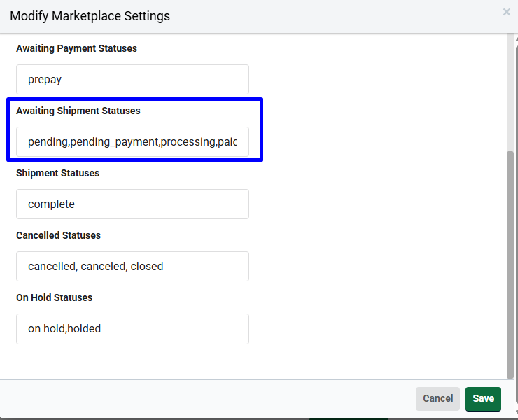
Task: Cancel the settings changes
Action: [437, 399]
